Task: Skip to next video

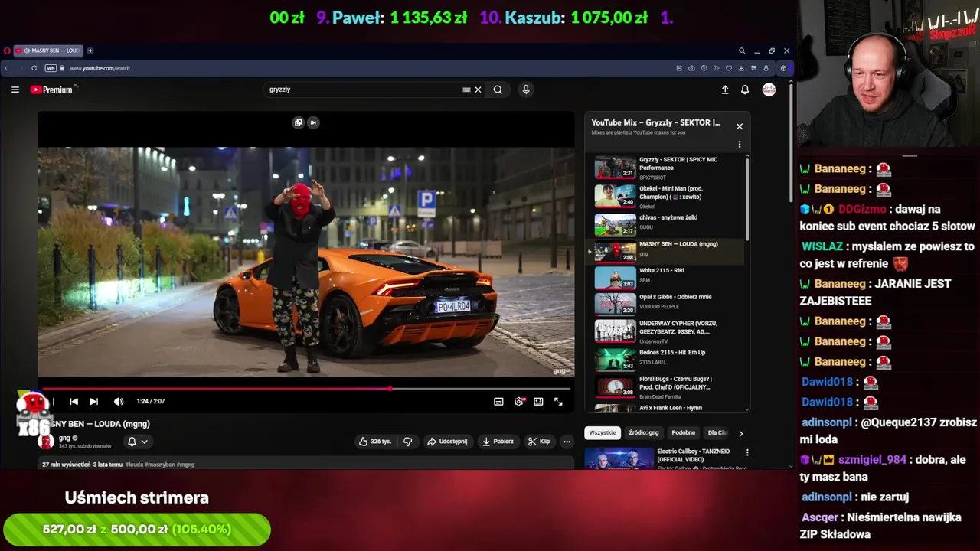Action: tap(93, 401)
